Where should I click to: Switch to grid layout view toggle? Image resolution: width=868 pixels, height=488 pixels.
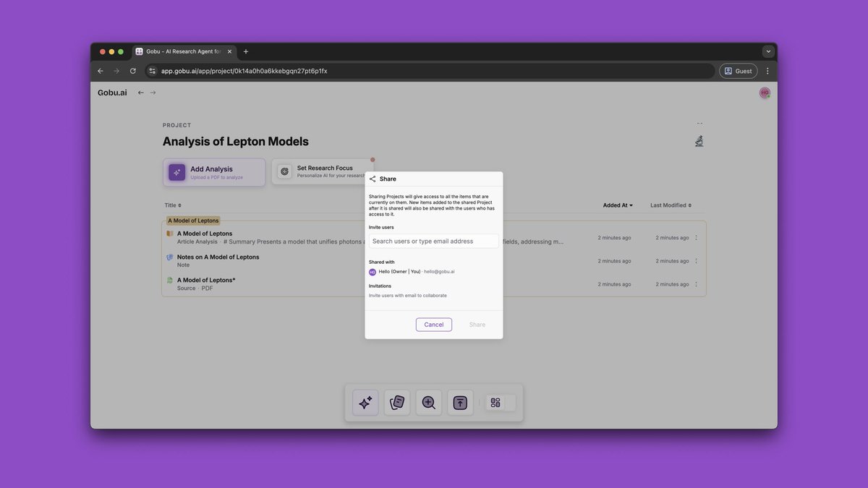[495, 403]
